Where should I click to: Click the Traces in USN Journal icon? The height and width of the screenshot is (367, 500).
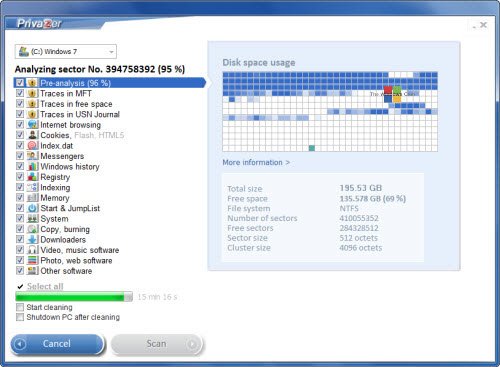pyautogui.click(x=32, y=114)
